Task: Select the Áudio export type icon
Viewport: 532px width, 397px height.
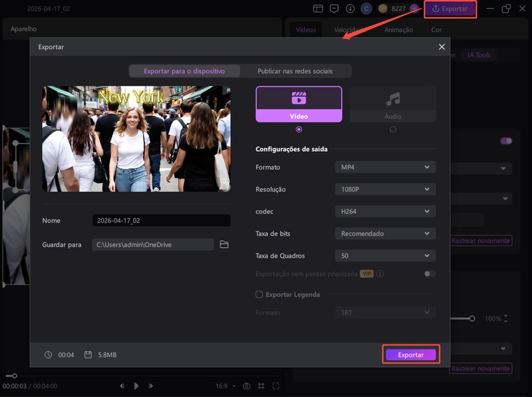Action: 392,101
